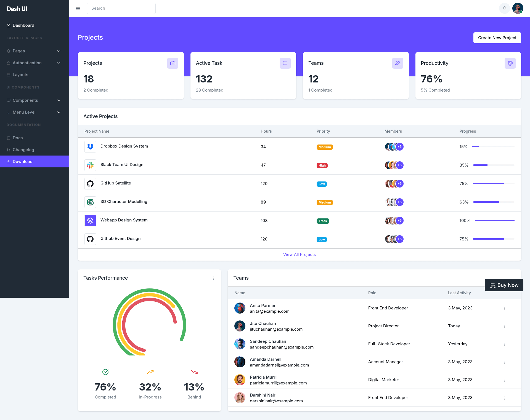Open notifications bell icon
The image size is (530, 420).
coord(504,8)
